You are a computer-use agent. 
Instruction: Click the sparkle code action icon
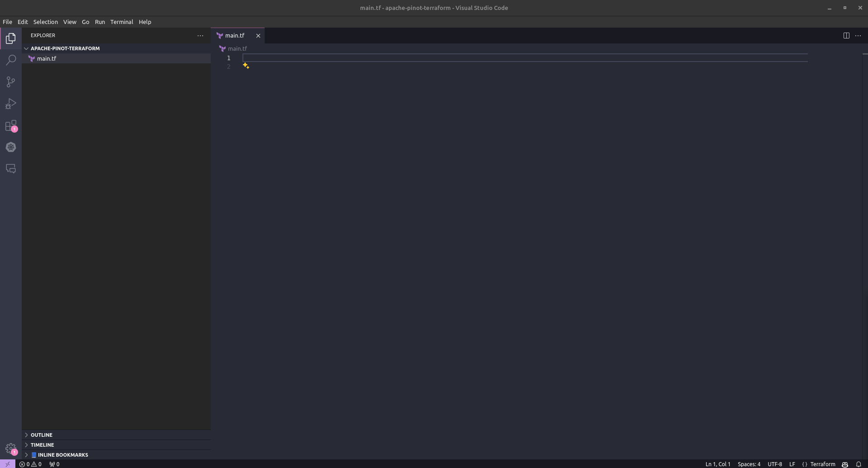246,66
